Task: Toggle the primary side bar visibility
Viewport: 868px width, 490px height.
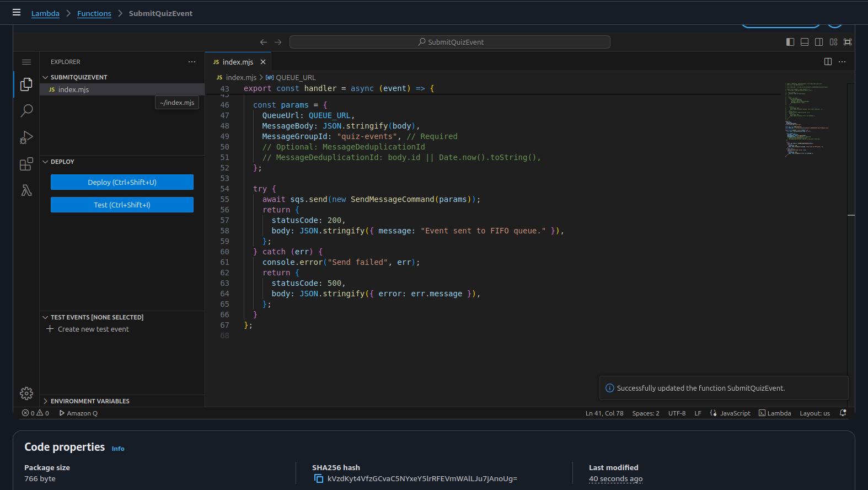Action: tap(790, 42)
